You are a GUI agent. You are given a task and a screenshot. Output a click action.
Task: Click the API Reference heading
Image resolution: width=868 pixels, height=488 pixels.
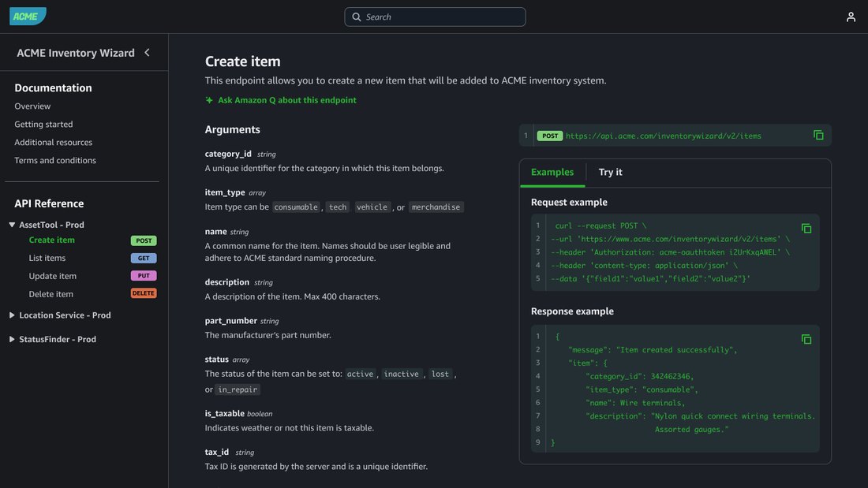click(49, 203)
